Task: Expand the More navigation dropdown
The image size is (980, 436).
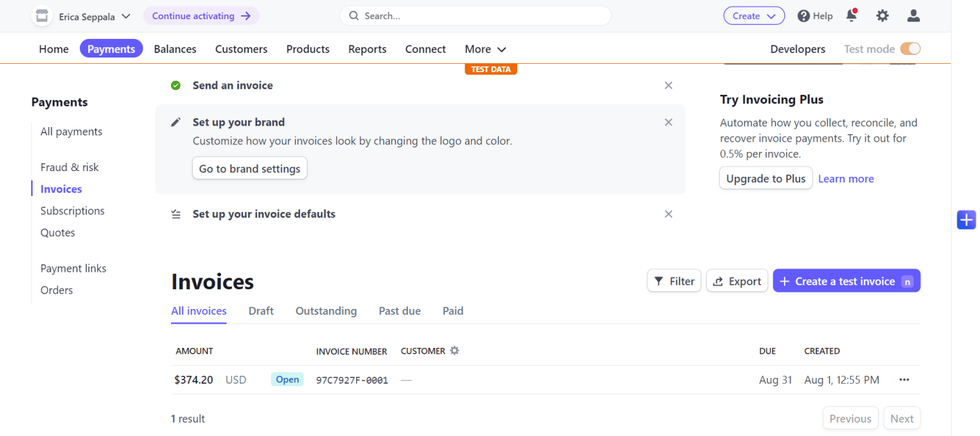Action: [x=485, y=49]
